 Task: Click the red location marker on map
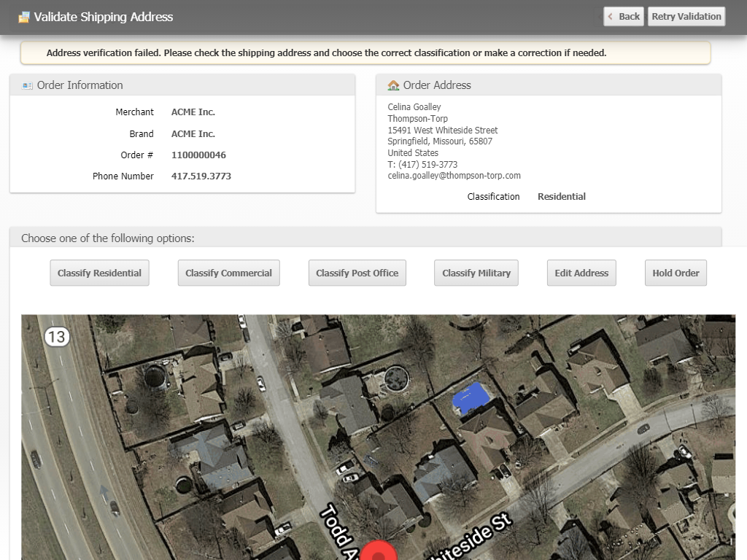[x=379, y=552]
